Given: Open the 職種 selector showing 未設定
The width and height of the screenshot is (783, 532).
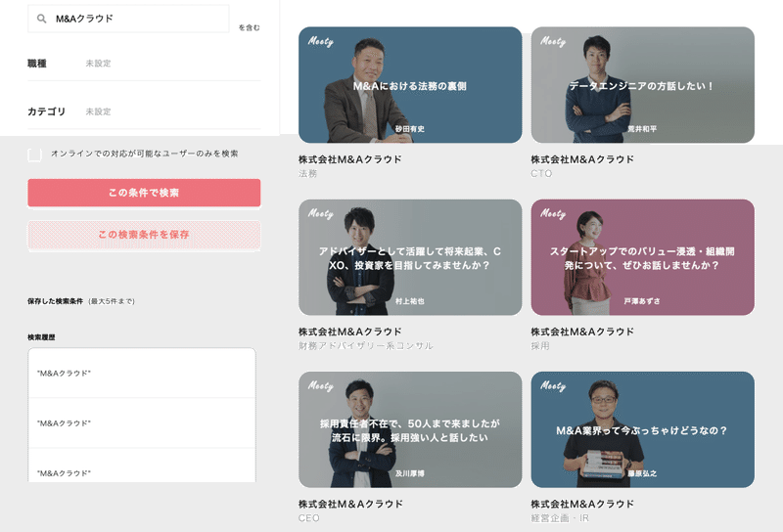Looking at the screenshot, I should tap(144, 64).
